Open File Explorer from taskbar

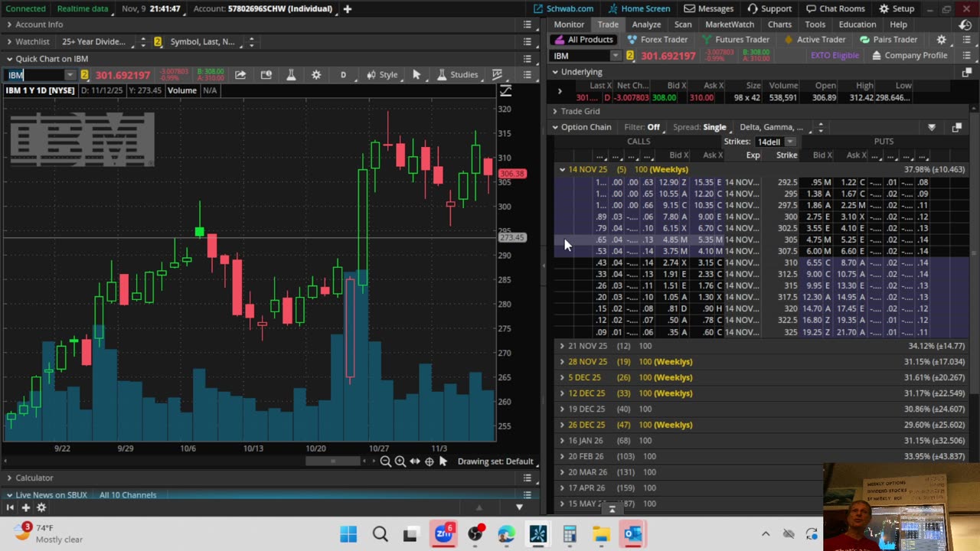[601, 534]
